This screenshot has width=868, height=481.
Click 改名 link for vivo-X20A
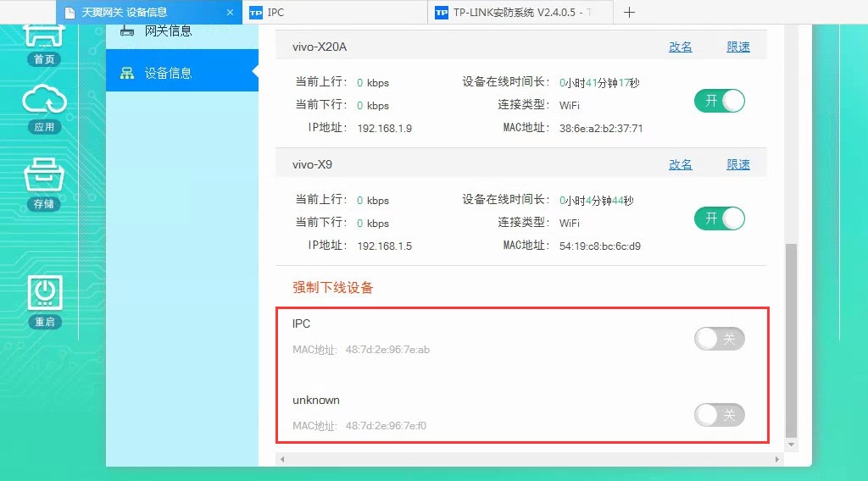click(x=681, y=47)
